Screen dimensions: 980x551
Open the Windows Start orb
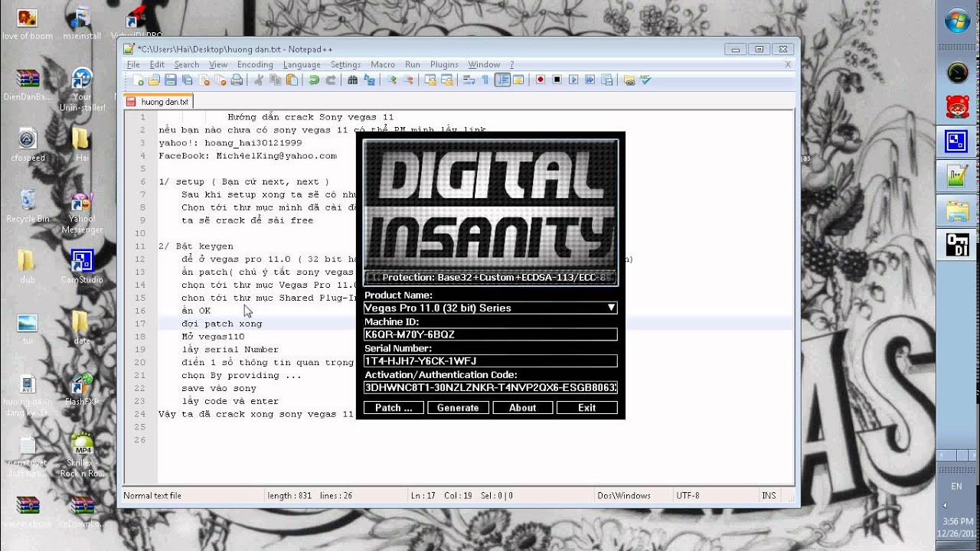click(x=957, y=21)
